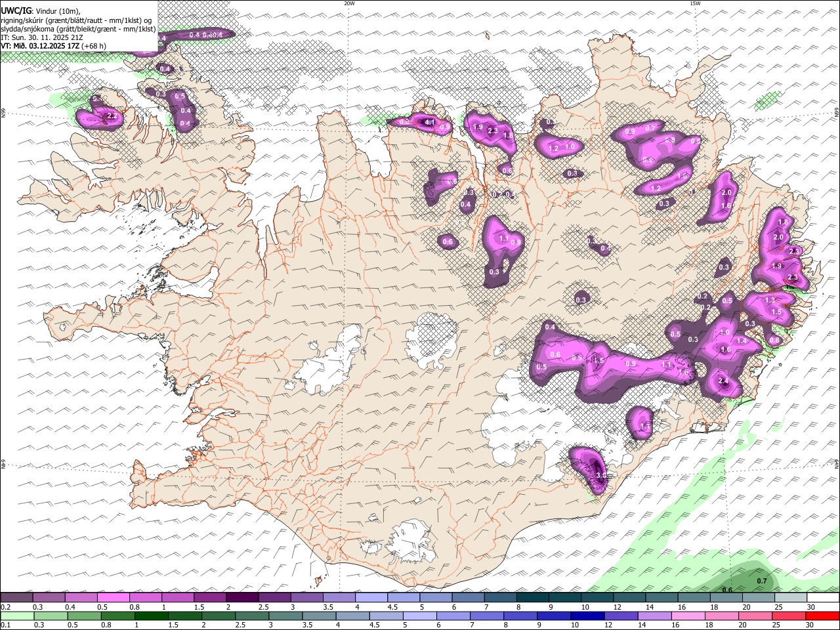Click the 2.2 snowfall value in the Westfjords
The width and height of the screenshot is (840, 630).
(x=112, y=116)
